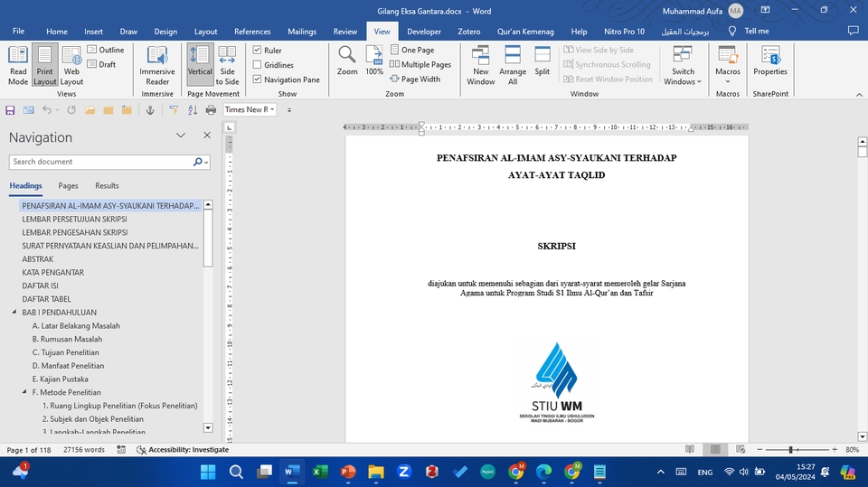Screen dimensions: 868x487
Task: Click in the Search document field
Action: click(100, 162)
